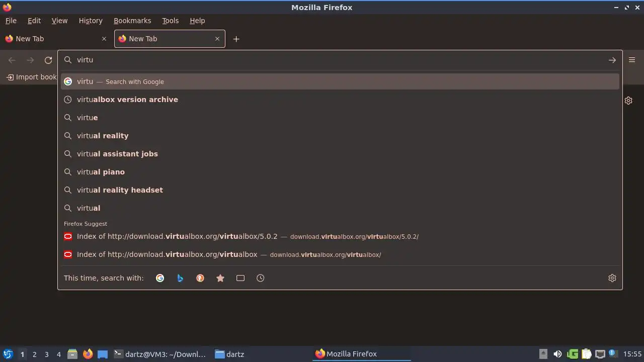This screenshot has height=362, width=644.
Task: Open new tab page personalize gear icon
Action: coord(628,101)
